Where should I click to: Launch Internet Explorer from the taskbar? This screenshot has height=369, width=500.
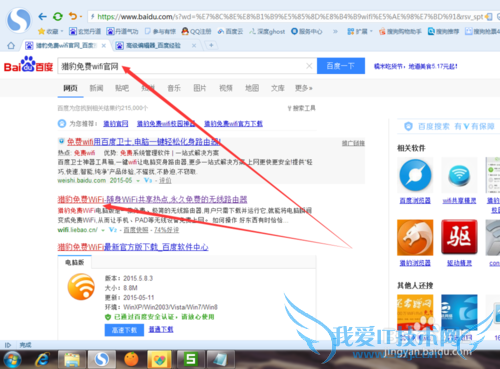[42, 360]
